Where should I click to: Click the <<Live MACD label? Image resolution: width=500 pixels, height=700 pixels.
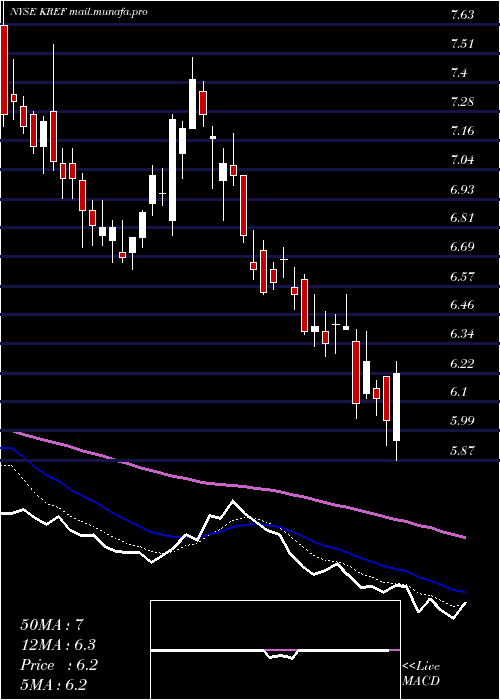click(421, 673)
